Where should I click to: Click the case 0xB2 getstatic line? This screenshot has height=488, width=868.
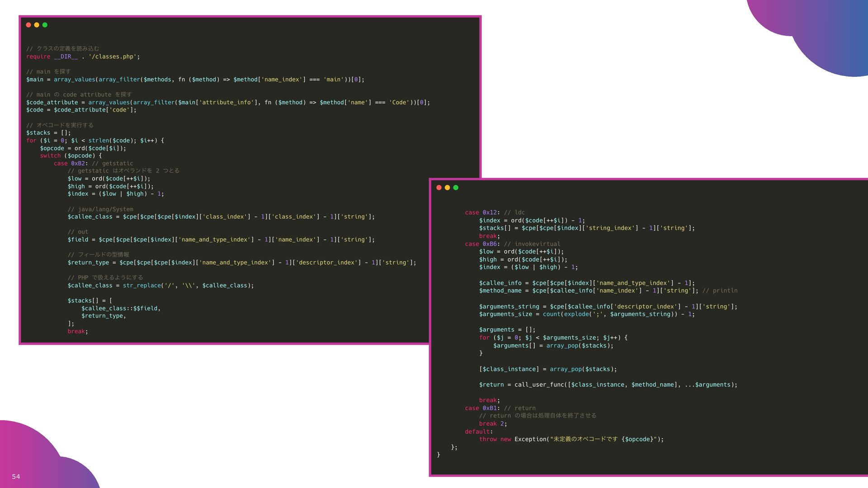point(93,164)
